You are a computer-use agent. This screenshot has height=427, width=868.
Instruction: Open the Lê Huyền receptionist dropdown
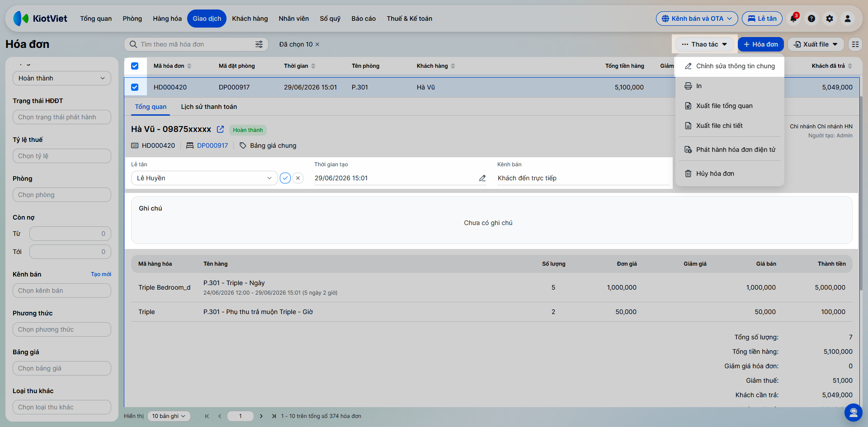pos(204,178)
